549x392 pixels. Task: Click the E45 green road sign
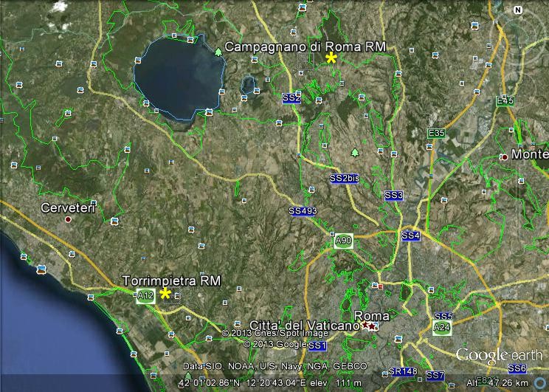click(x=505, y=100)
